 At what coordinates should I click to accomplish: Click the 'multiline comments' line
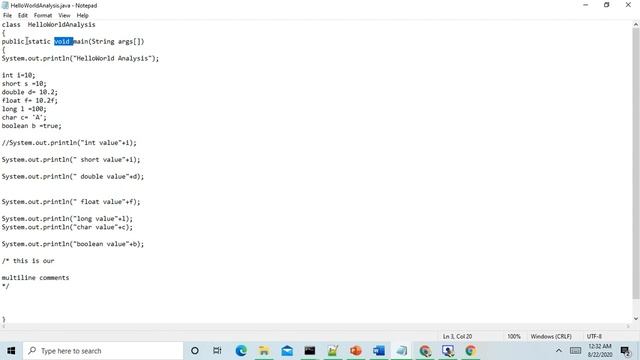tap(36, 278)
